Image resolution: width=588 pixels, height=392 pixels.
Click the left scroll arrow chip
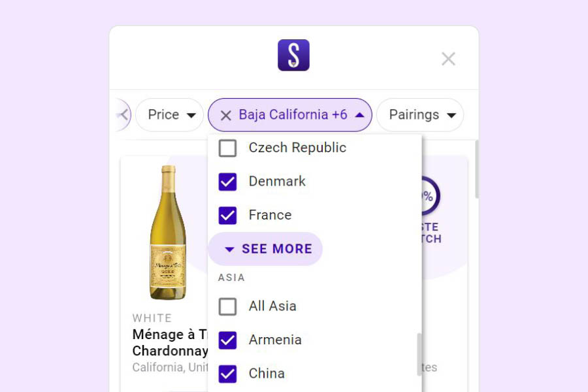pos(123,115)
